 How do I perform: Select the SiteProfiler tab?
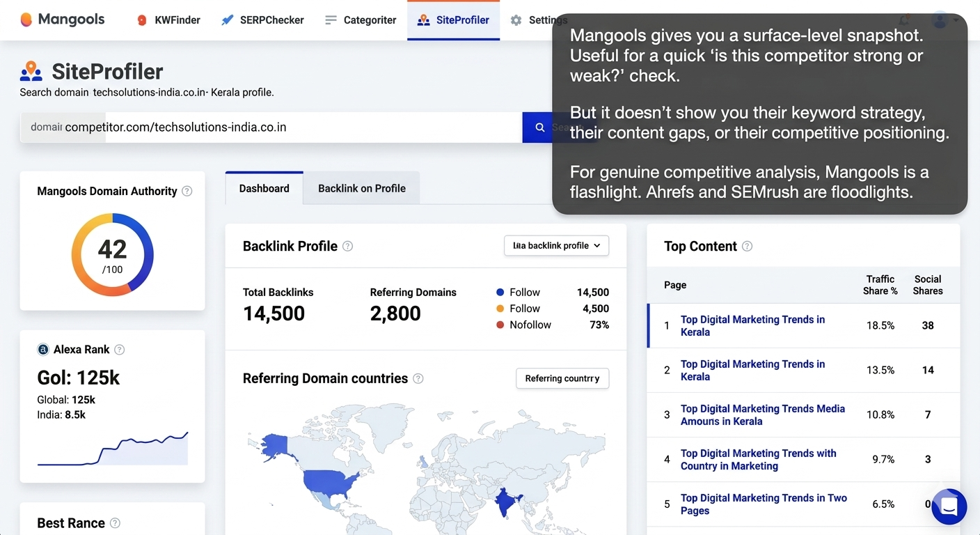453,20
